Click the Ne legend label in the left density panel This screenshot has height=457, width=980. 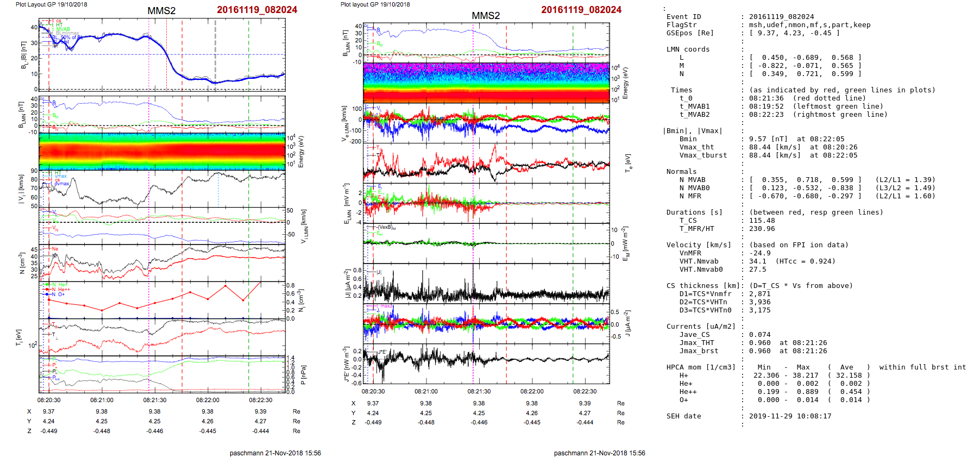(55, 249)
